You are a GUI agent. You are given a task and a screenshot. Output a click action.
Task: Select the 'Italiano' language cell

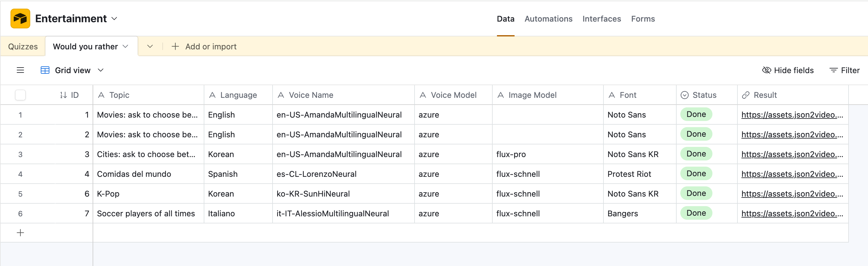click(238, 214)
